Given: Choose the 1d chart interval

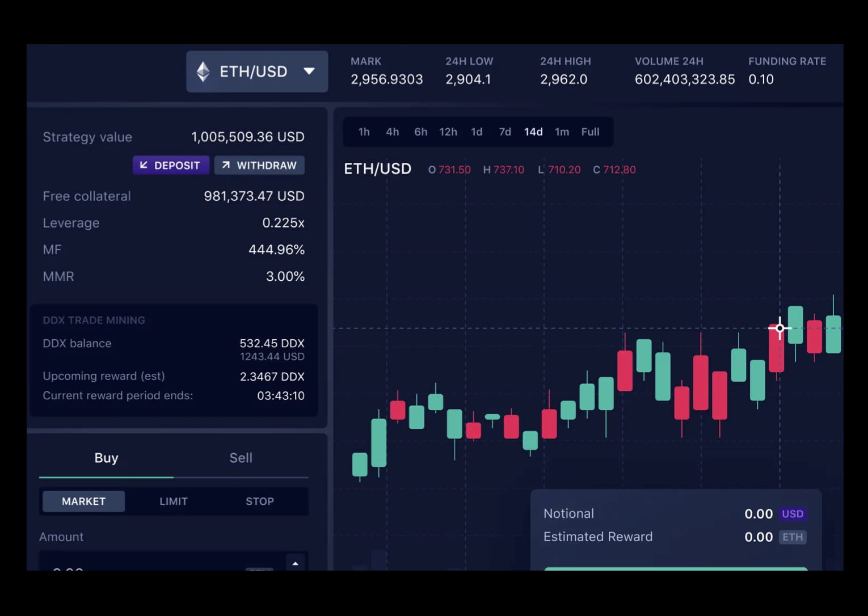Looking at the screenshot, I should tap(477, 132).
